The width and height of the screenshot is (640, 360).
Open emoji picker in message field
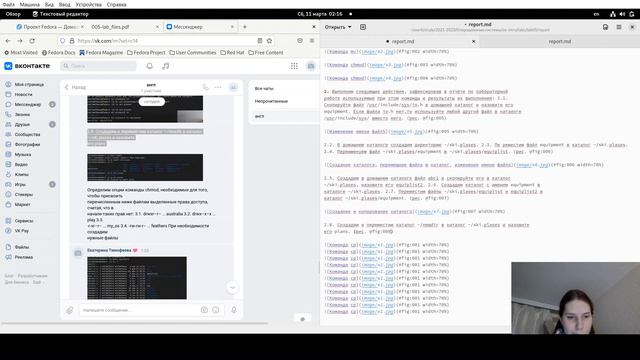pos(216,310)
